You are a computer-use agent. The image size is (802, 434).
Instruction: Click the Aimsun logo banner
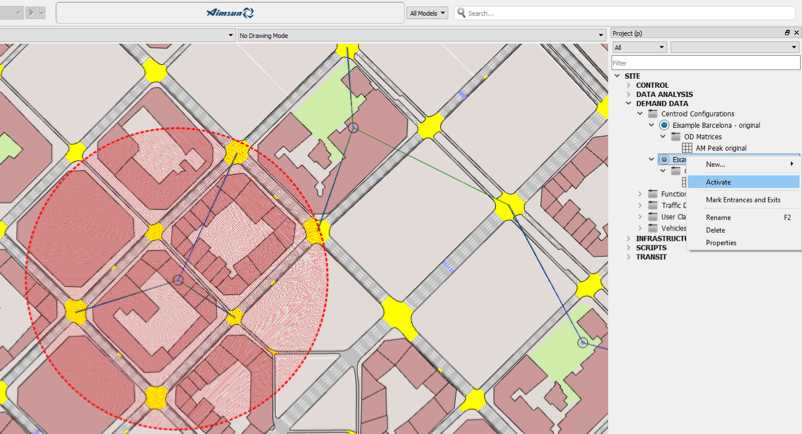click(230, 13)
